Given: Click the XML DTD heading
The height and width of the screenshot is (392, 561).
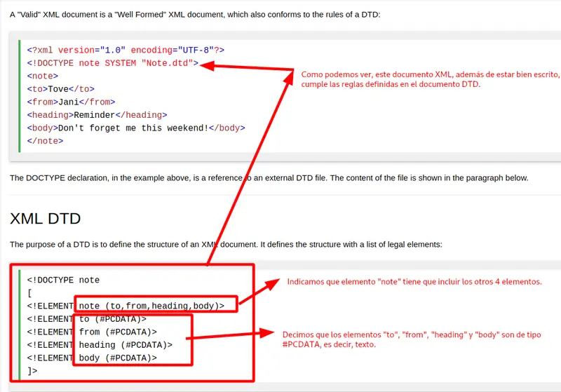Looking at the screenshot, I should [46, 218].
